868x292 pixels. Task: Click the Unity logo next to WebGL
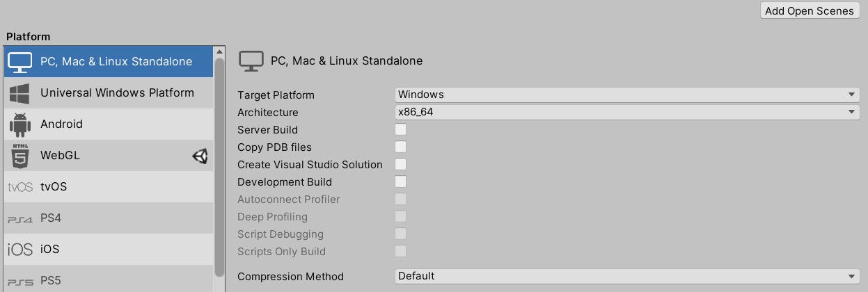click(x=200, y=156)
